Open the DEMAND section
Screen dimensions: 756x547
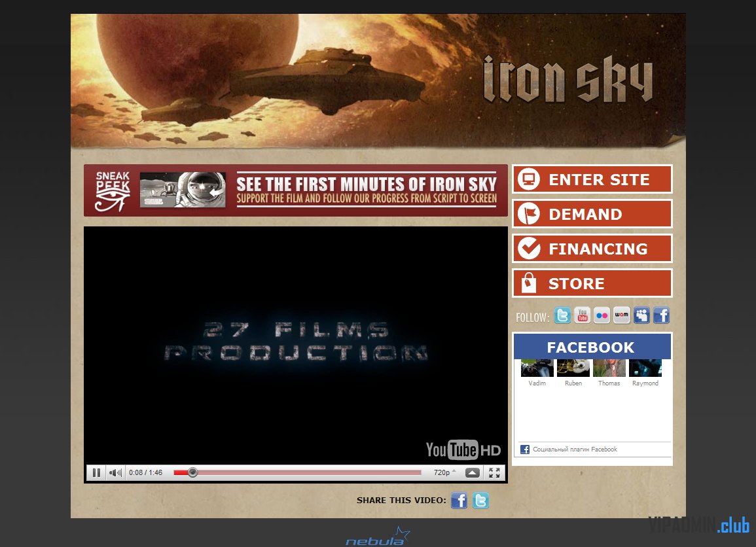point(592,214)
